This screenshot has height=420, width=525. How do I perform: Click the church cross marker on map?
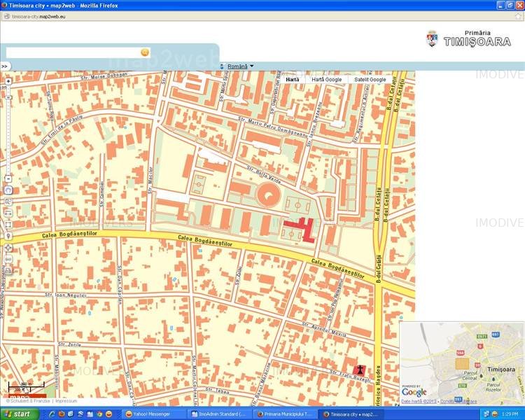[x=360, y=369]
